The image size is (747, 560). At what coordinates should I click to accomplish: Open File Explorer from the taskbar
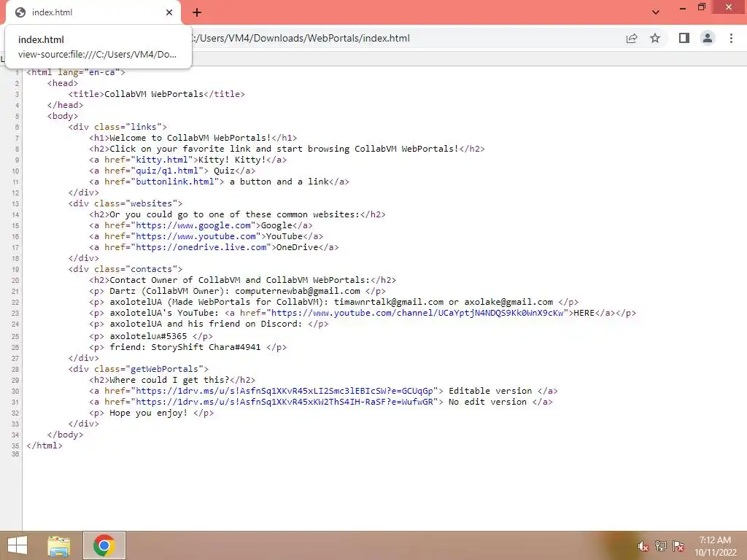coord(58,545)
